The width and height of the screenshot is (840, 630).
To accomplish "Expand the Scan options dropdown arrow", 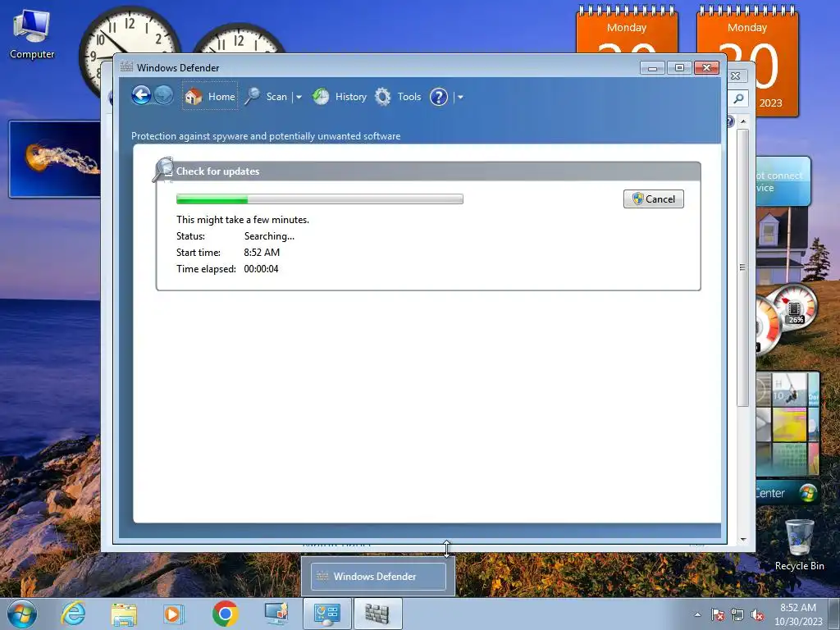I will coord(299,97).
